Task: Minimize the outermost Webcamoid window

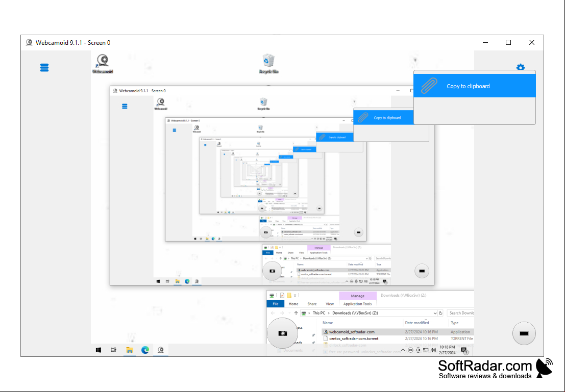Action: click(485, 42)
